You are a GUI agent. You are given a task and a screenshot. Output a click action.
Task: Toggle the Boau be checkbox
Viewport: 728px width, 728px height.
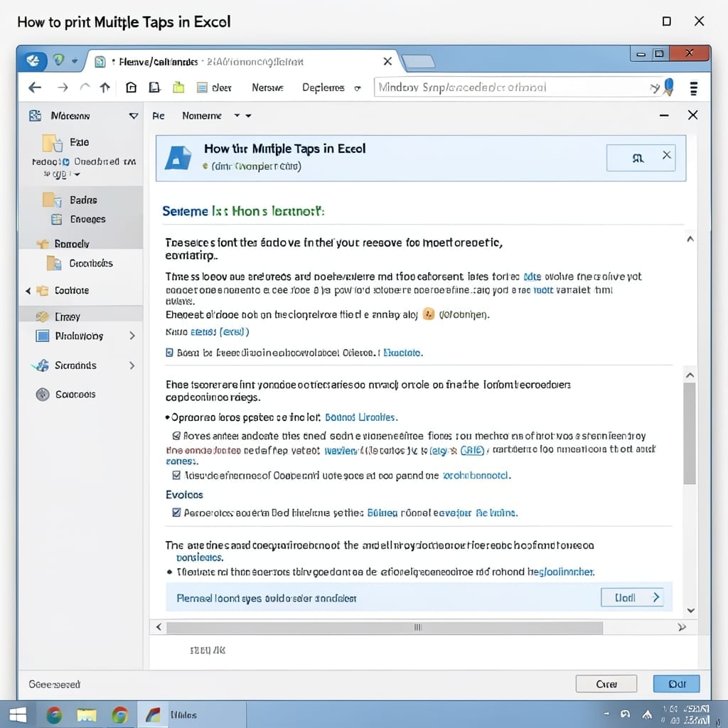[169, 353]
